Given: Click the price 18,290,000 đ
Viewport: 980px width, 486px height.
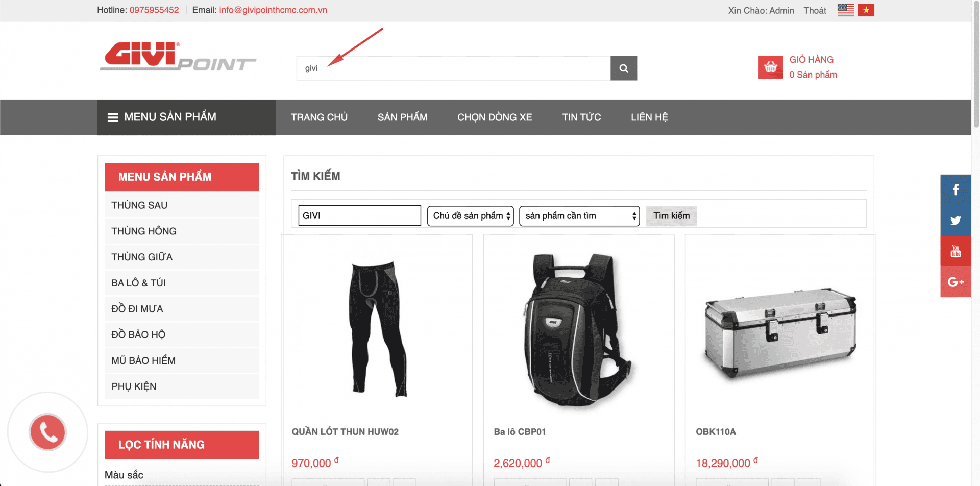Looking at the screenshot, I should 727,463.
